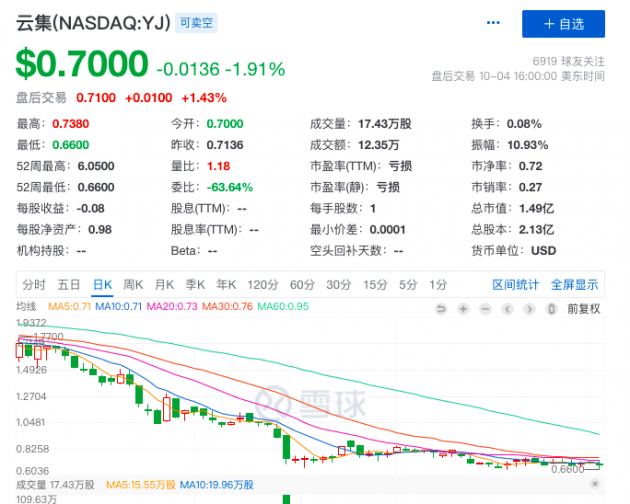The height and width of the screenshot is (504, 630).
Task: Select the 日K chart tab
Action: coord(102,285)
